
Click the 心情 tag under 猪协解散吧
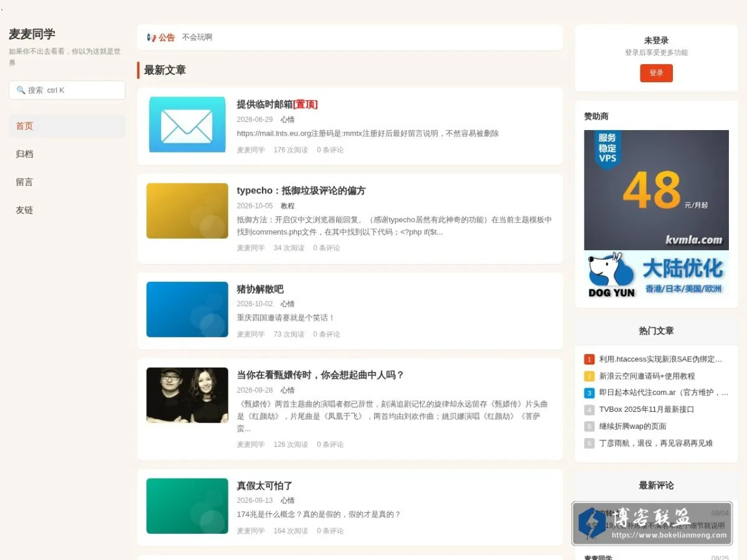[x=288, y=304]
